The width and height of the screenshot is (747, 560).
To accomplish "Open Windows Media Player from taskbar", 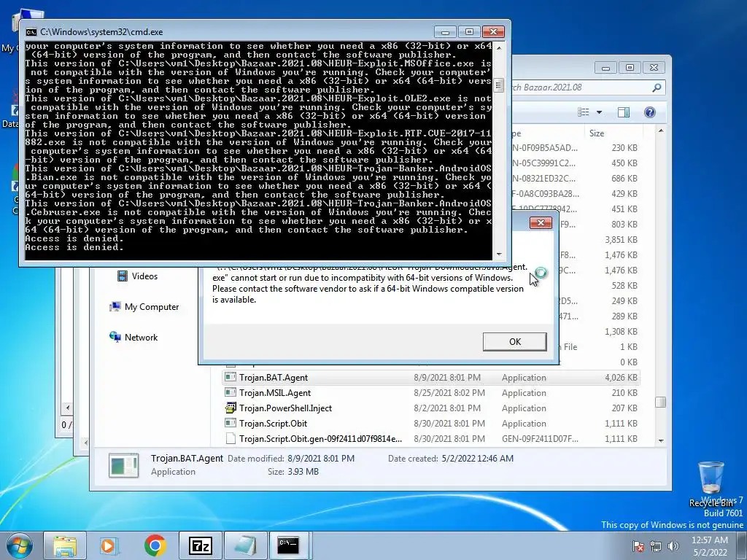I will (110, 545).
